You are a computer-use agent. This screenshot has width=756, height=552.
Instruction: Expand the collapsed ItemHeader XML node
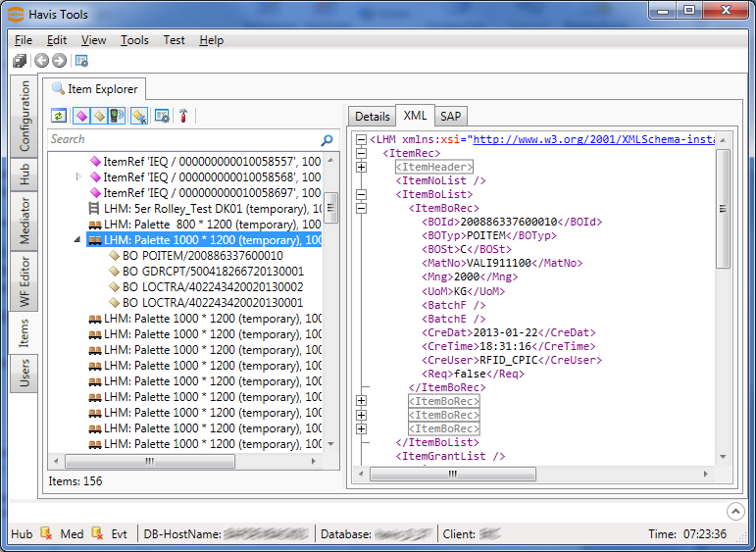361,167
